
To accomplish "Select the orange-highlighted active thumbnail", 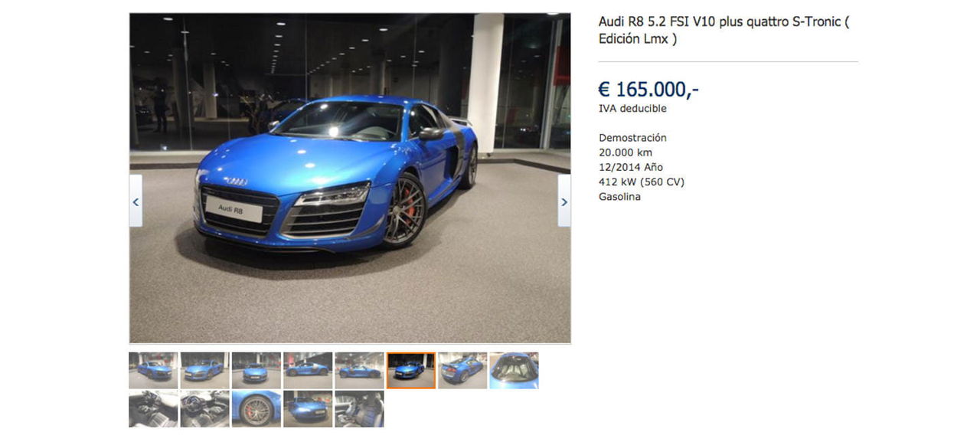I will point(411,371).
